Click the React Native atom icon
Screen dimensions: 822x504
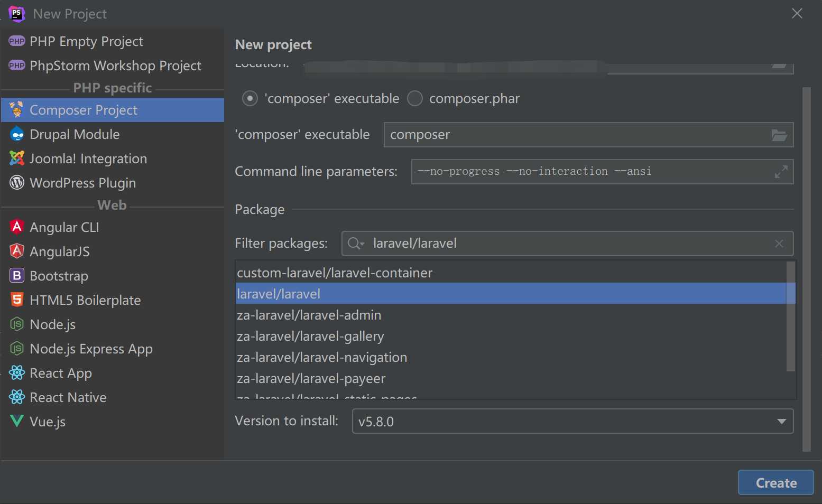click(17, 397)
